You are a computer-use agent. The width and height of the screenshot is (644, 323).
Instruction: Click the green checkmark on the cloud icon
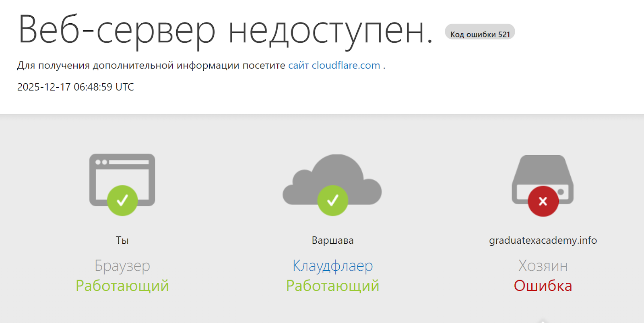[332, 200]
